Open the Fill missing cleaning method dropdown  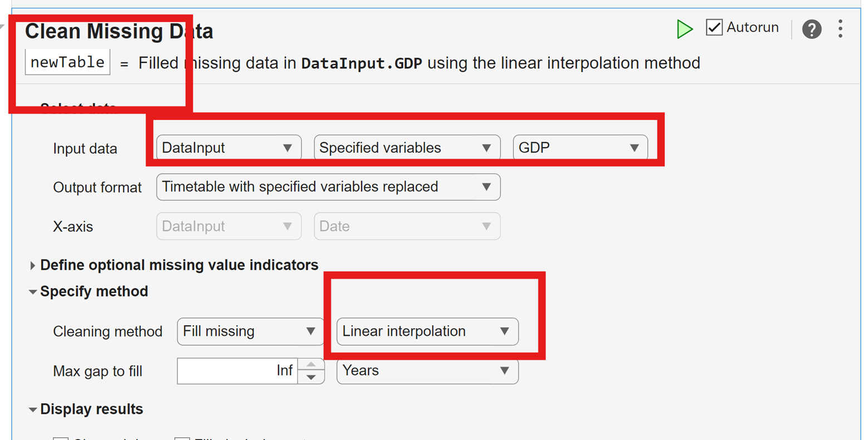tap(250, 331)
